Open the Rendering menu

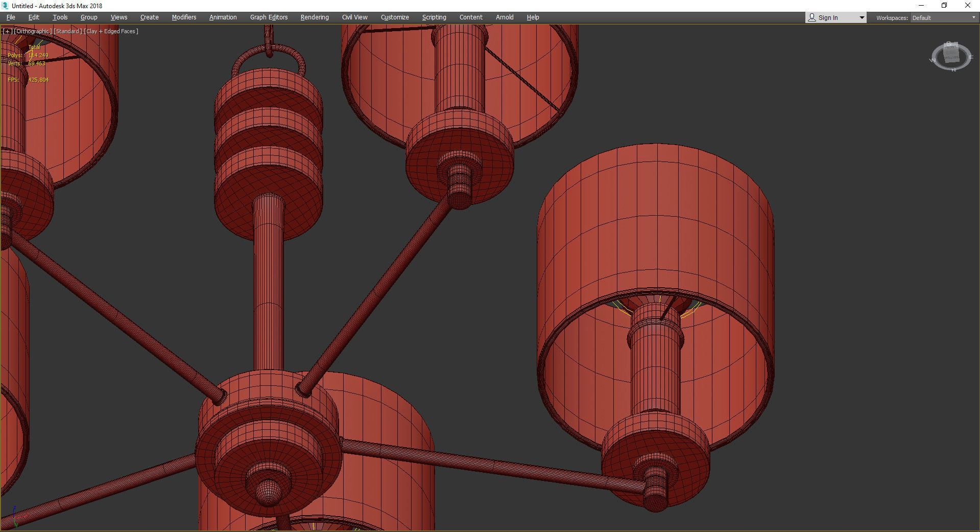tap(315, 17)
